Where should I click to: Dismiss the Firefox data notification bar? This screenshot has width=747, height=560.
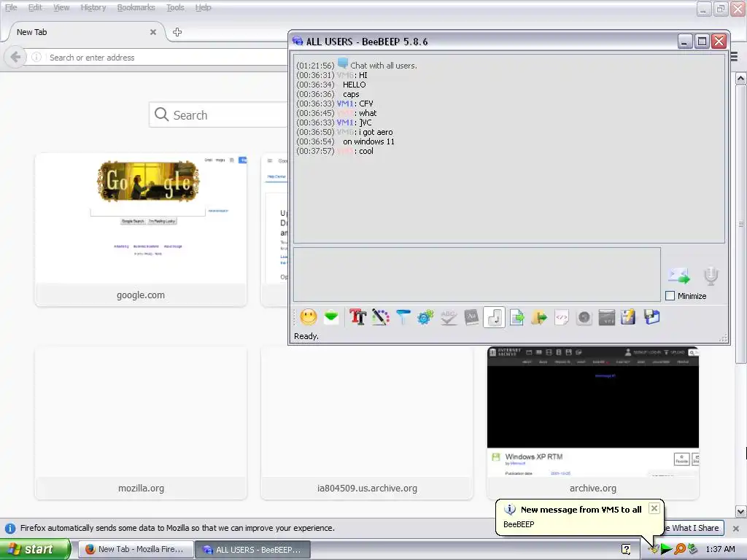(x=735, y=528)
